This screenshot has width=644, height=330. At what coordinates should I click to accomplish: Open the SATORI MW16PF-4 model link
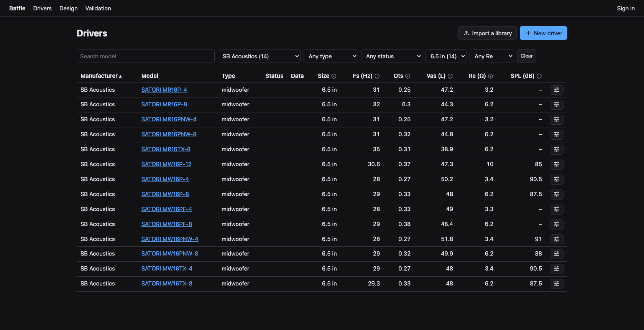[x=167, y=209]
